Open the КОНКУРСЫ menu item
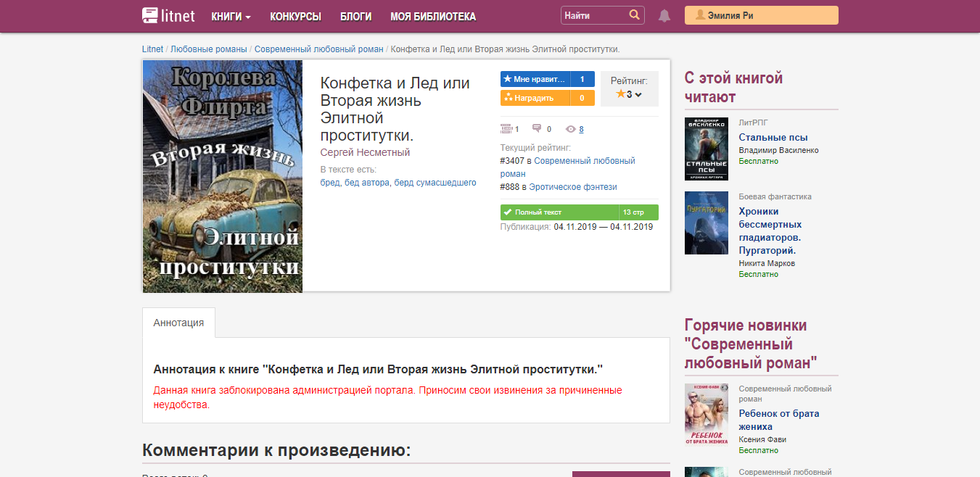The height and width of the screenshot is (477, 980). (295, 16)
